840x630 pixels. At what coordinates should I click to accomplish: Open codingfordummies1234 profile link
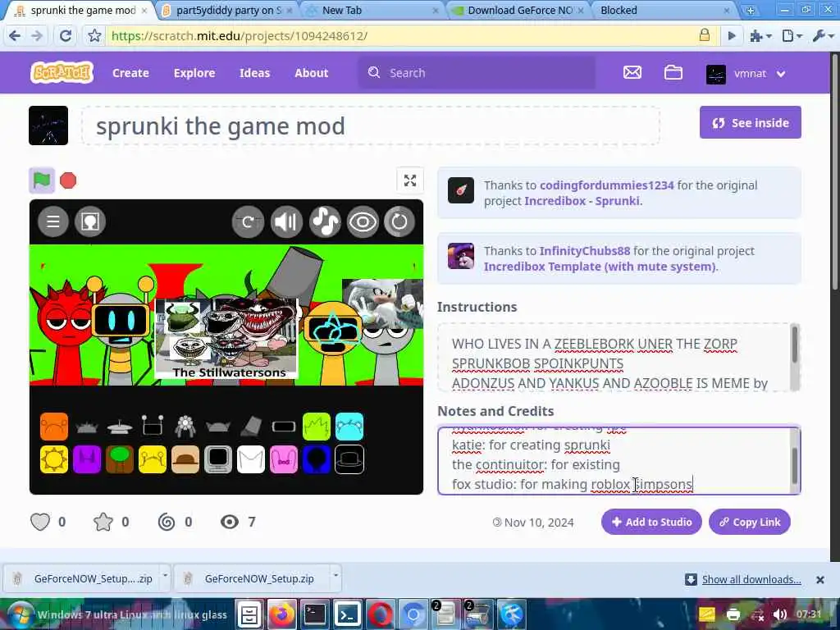606,185
